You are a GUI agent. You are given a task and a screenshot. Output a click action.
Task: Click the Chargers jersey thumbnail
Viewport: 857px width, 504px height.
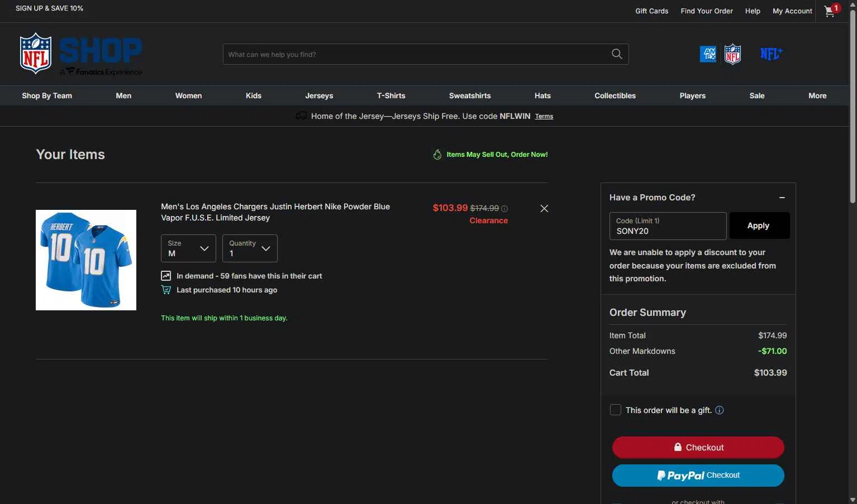pos(86,260)
